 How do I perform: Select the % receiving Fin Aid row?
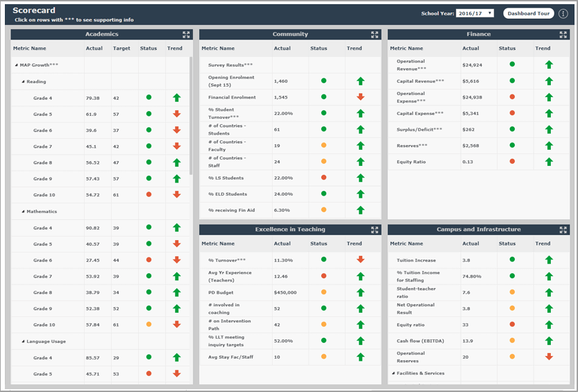pyautogui.click(x=290, y=210)
